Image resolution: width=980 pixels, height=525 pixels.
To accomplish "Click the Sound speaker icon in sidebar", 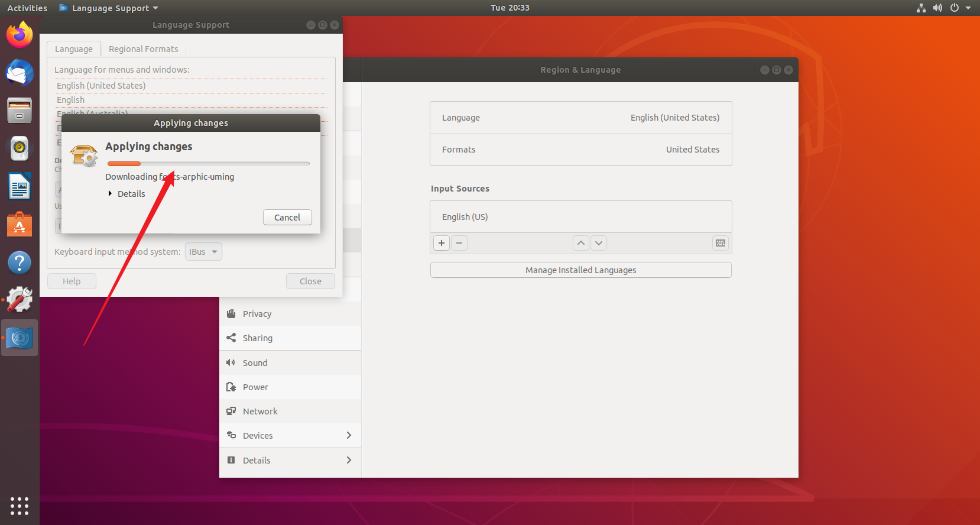I will (x=231, y=362).
